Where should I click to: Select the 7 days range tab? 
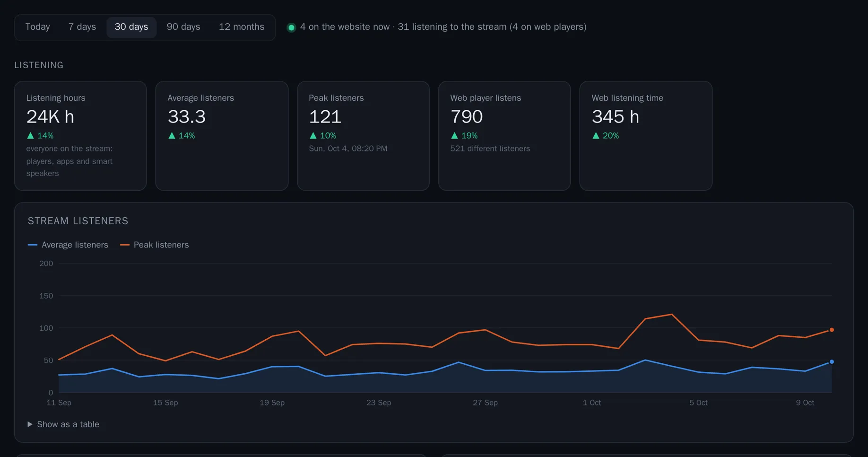tap(82, 27)
